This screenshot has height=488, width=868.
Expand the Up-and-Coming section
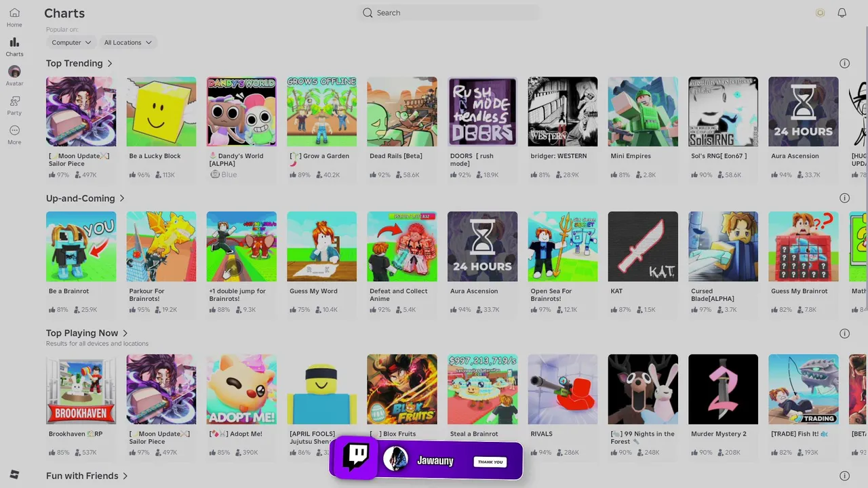pyautogui.click(x=122, y=199)
